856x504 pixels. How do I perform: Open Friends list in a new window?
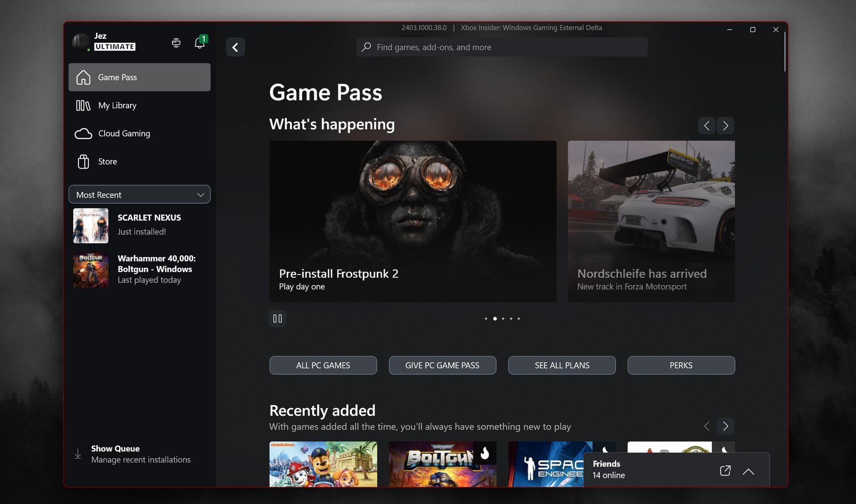click(x=725, y=470)
